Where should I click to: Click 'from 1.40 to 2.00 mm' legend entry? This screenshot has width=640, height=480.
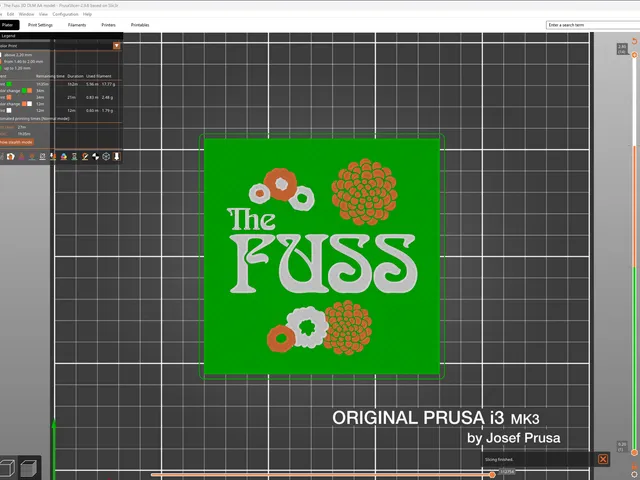(24, 62)
